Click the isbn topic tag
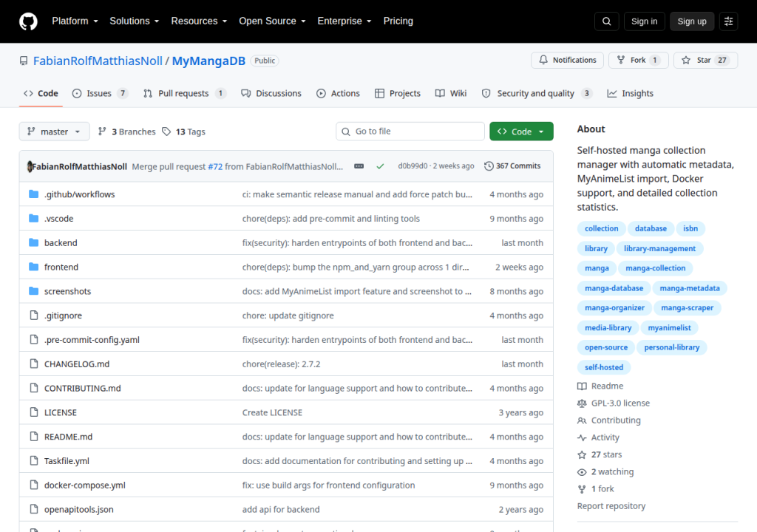This screenshot has height=532, width=757. (690, 228)
